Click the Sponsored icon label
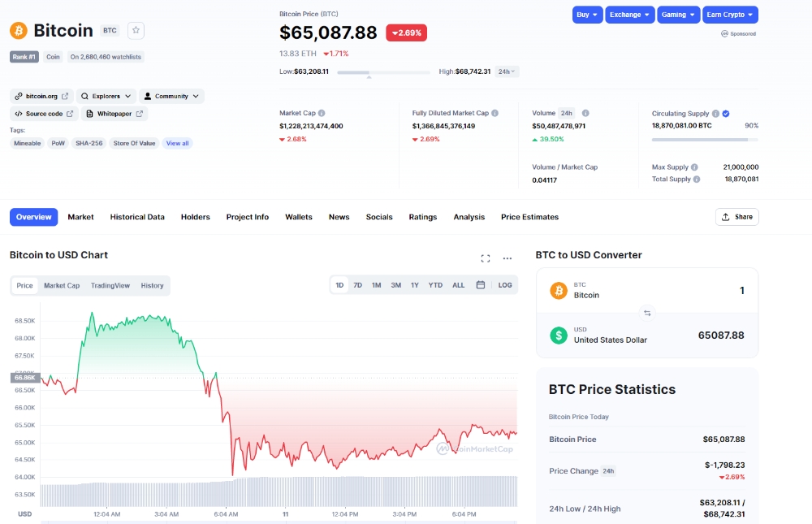Viewport: 812px width, 524px height. coord(738,33)
